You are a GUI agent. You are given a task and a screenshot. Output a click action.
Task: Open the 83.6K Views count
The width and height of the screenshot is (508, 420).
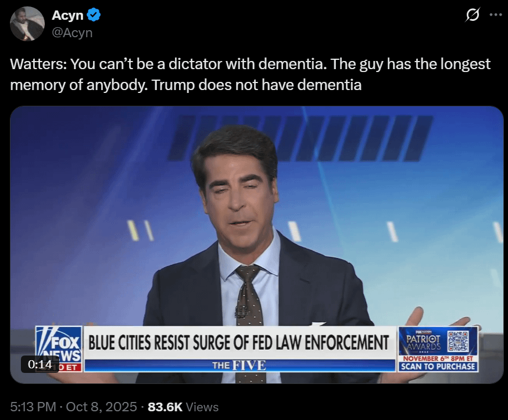[x=183, y=407]
